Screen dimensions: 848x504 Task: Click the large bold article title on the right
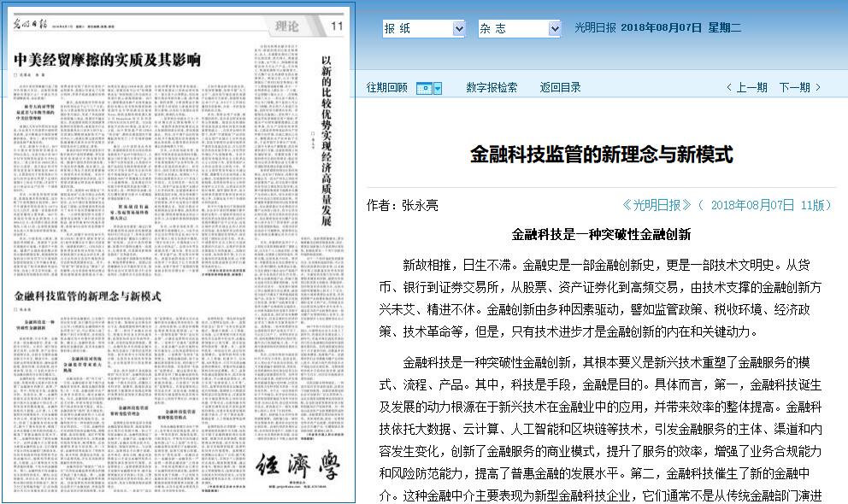pyautogui.click(x=602, y=155)
